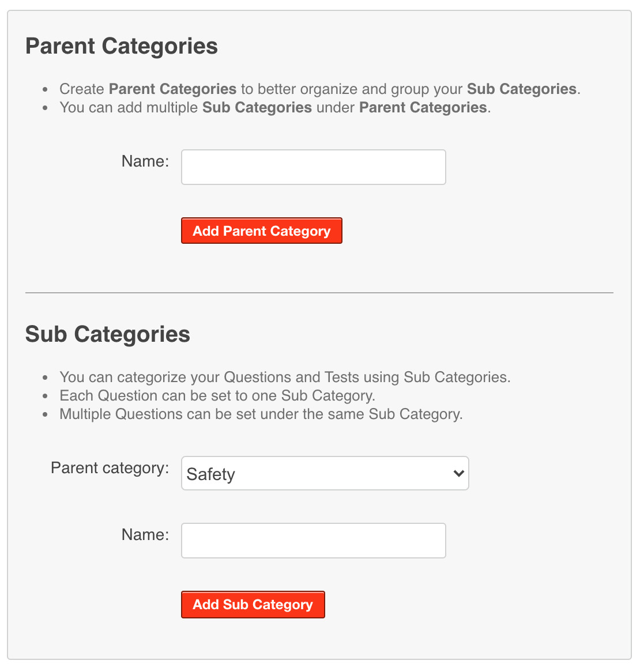Click the Name field under Parent Categories

(313, 167)
